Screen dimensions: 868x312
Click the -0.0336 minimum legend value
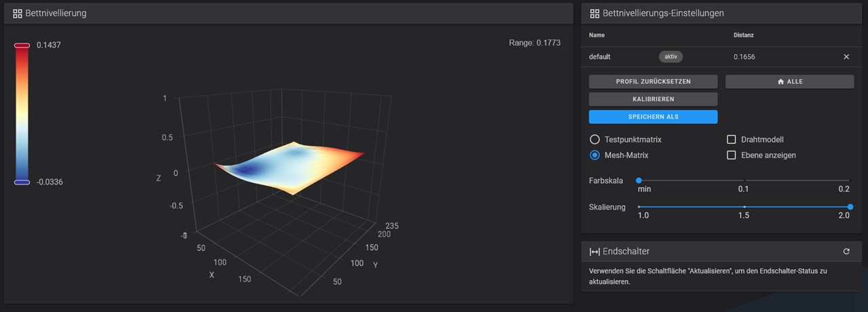pos(50,182)
